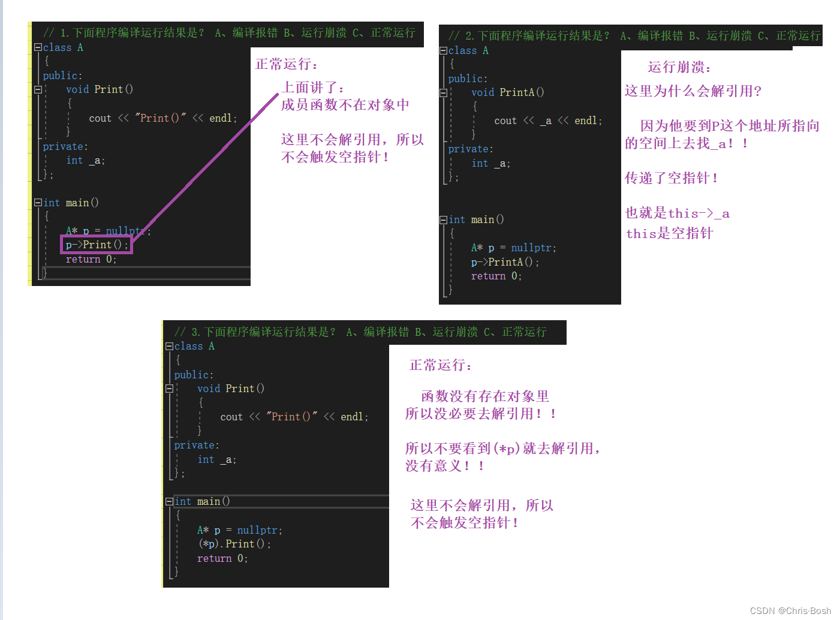Click "A* p = nullptr;" in snippet 2
840x620 pixels.
click(x=514, y=248)
